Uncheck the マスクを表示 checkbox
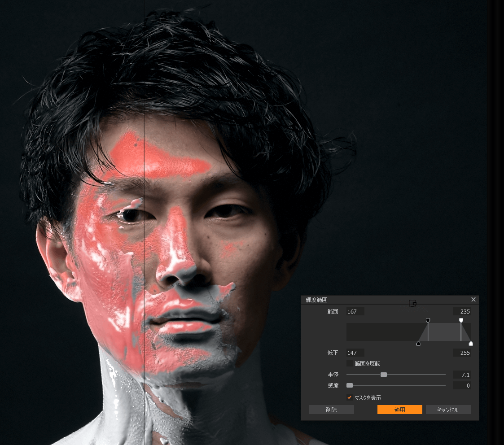504x445 pixels. tap(350, 397)
